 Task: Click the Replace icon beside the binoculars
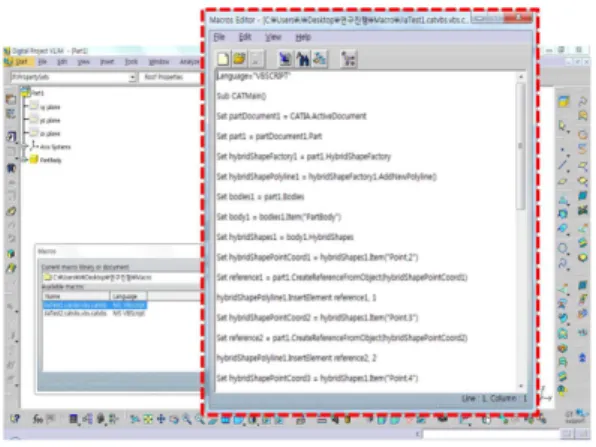(319, 59)
